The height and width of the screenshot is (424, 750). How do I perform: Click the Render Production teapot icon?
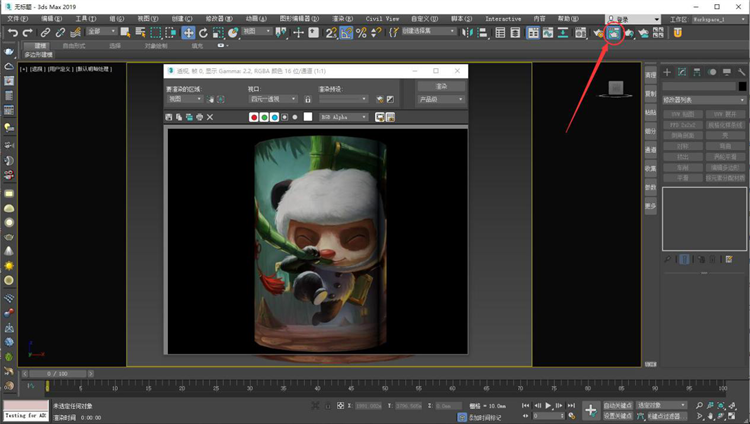pyautogui.click(x=629, y=33)
